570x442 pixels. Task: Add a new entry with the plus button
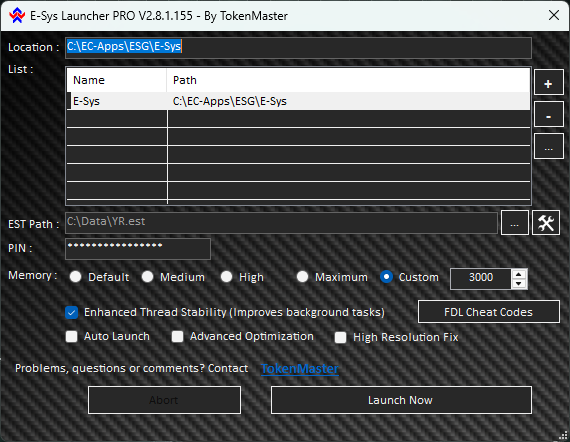pyautogui.click(x=548, y=84)
